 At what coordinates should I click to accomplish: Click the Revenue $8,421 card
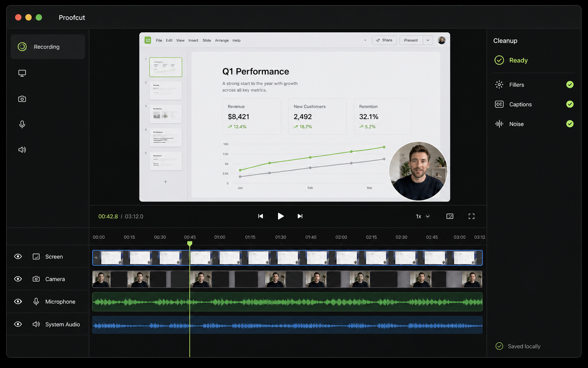(251, 116)
